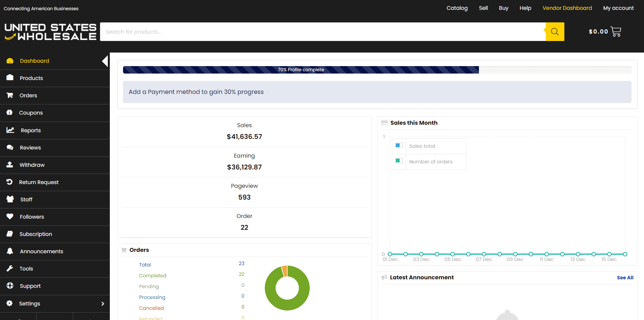Go to Catalog in top navigation
Image resolution: width=644 pixels, height=320 pixels.
[x=457, y=8]
